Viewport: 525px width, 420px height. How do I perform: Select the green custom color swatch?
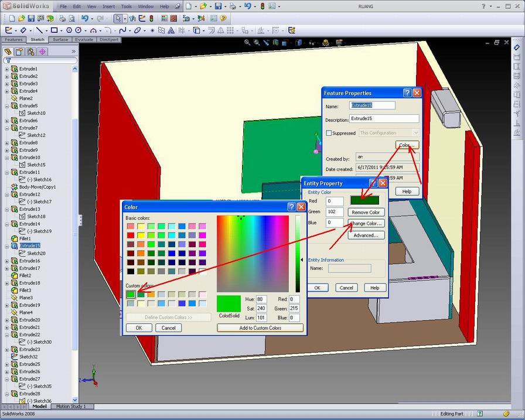(132, 295)
